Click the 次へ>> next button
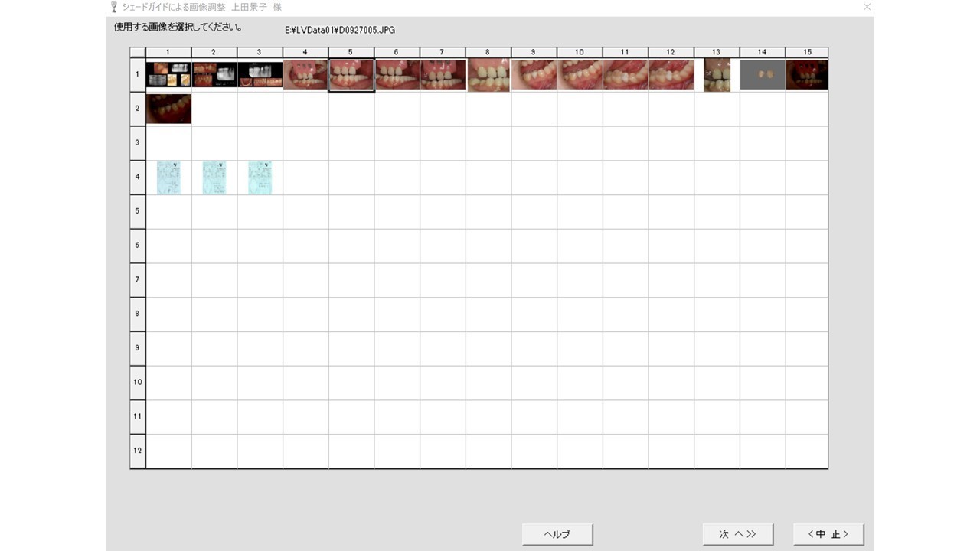The width and height of the screenshot is (980, 551). point(738,534)
